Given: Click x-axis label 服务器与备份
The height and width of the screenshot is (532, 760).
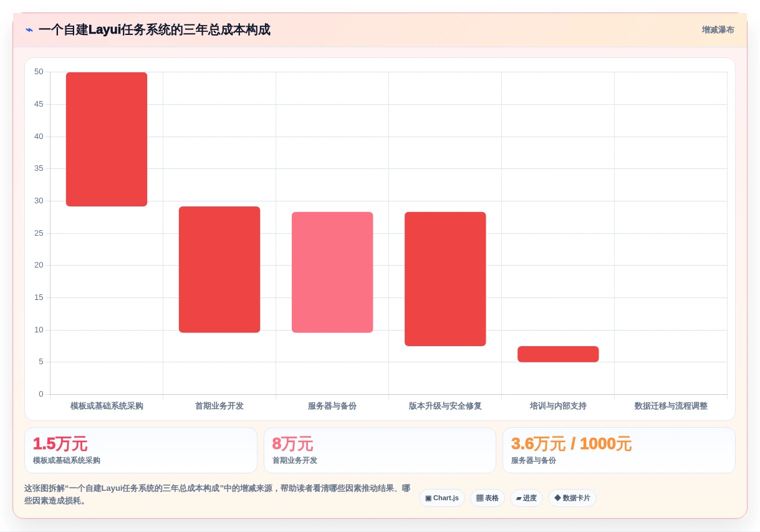Looking at the screenshot, I should click(332, 406).
